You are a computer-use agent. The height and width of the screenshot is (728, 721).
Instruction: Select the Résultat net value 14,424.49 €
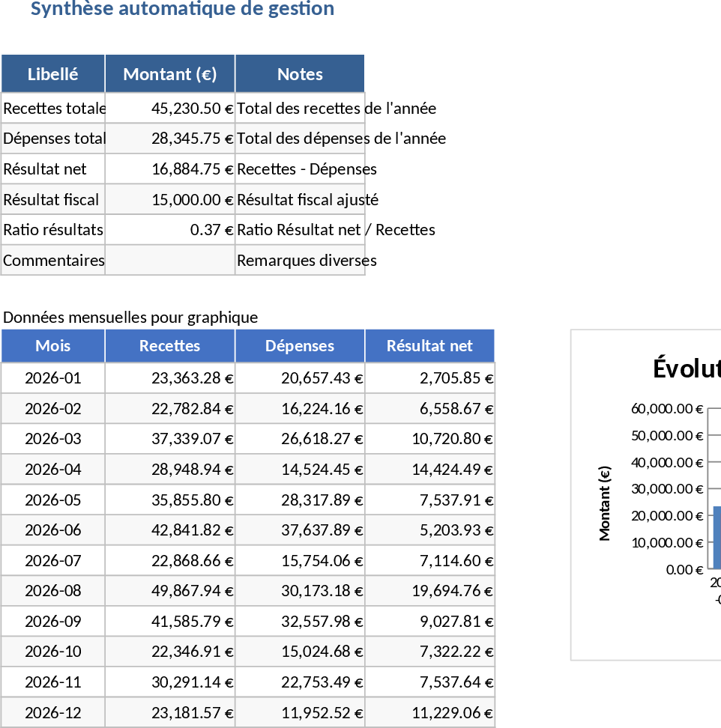click(x=429, y=470)
